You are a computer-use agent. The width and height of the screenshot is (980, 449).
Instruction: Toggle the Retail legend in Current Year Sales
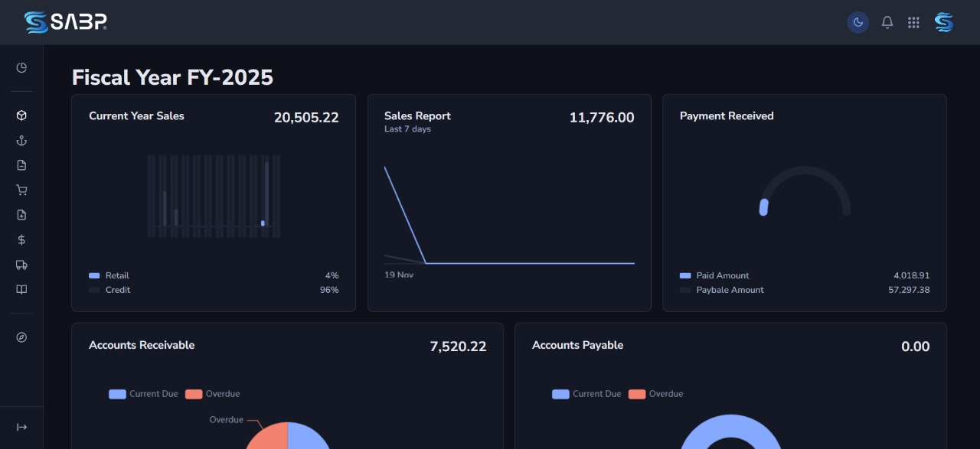(109, 275)
